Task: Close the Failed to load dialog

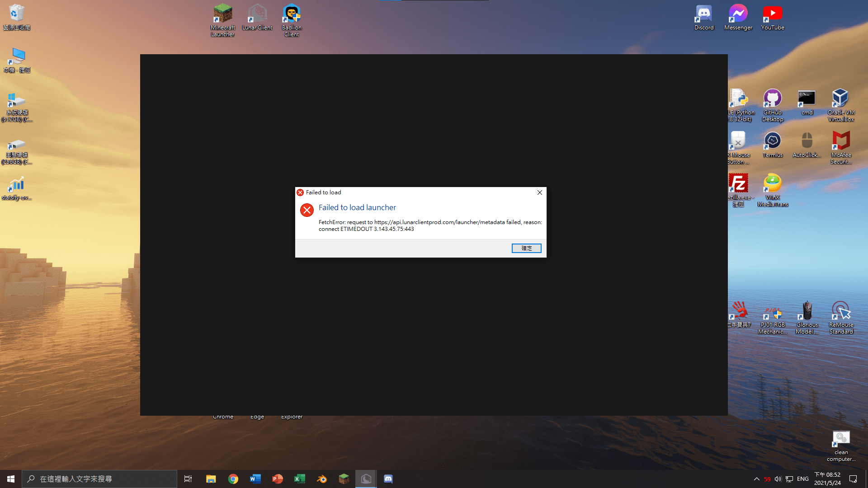Action: [x=539, y=192]
